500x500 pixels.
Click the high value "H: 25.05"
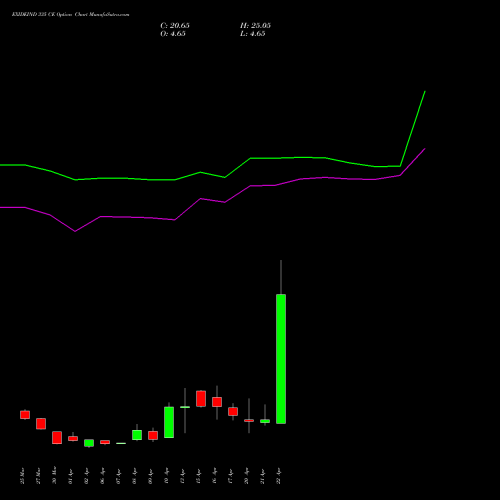255,26
